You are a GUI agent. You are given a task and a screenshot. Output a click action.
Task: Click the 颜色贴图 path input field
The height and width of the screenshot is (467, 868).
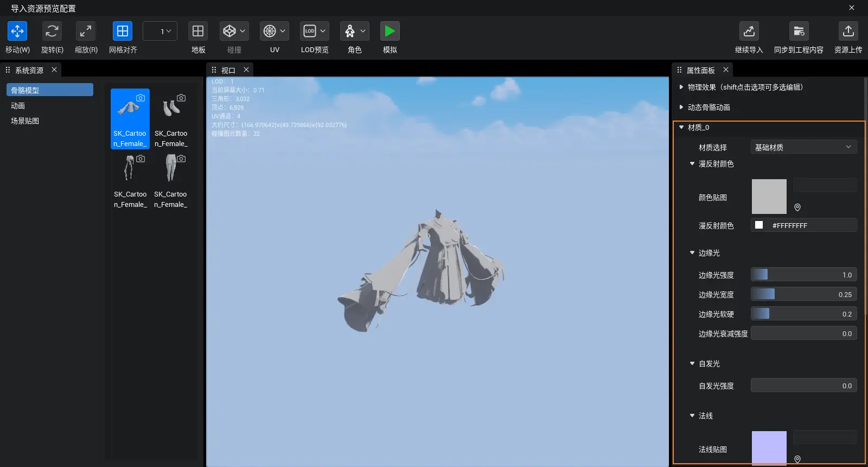pyautogui.click(x=825, y=185)
